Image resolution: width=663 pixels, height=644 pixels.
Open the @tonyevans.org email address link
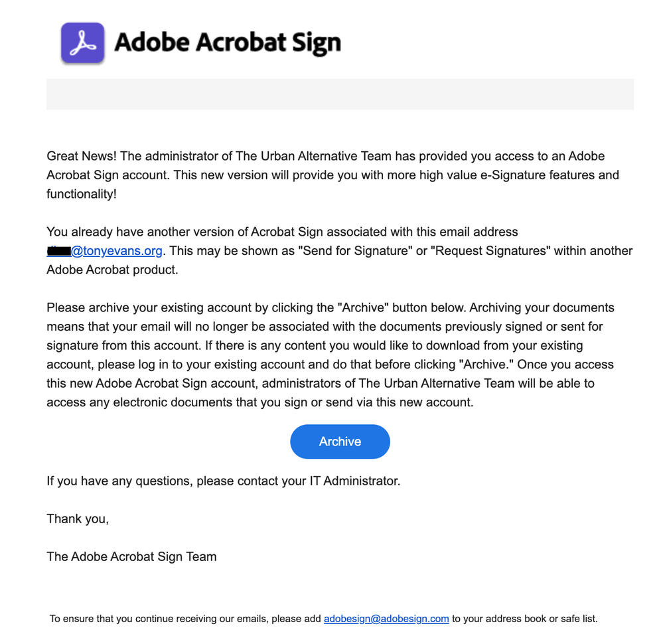click(117, 251)
